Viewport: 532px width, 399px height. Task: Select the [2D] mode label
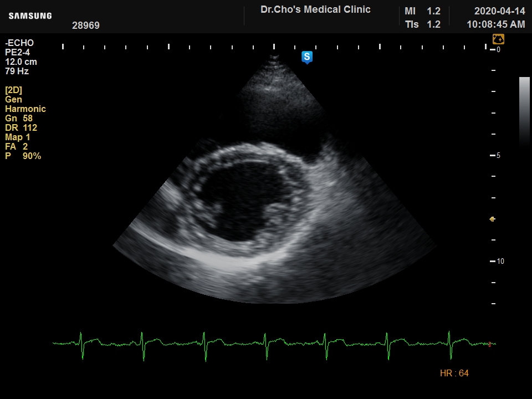(x=14, y=90)
